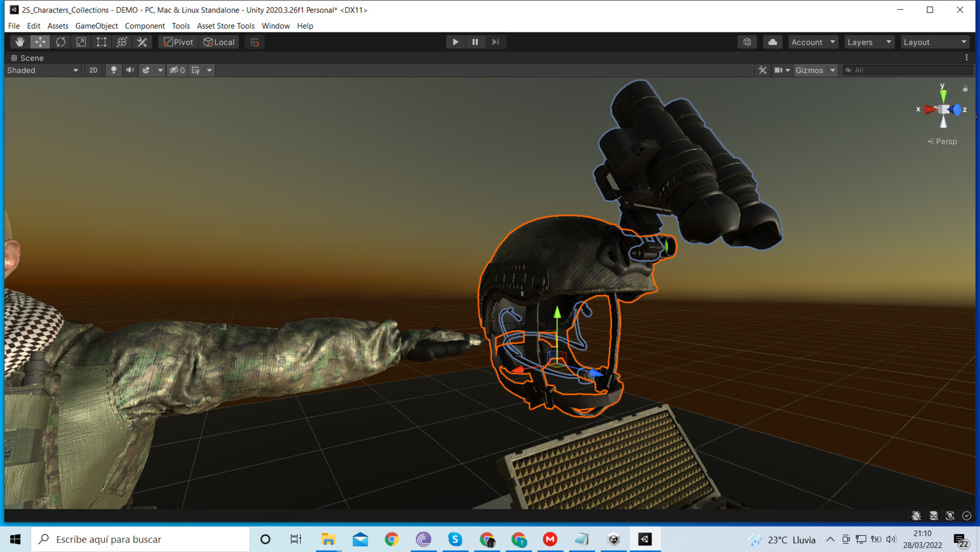Pause the game playback
The width and height of the screenshot is (980, 552).
point(475,42)
